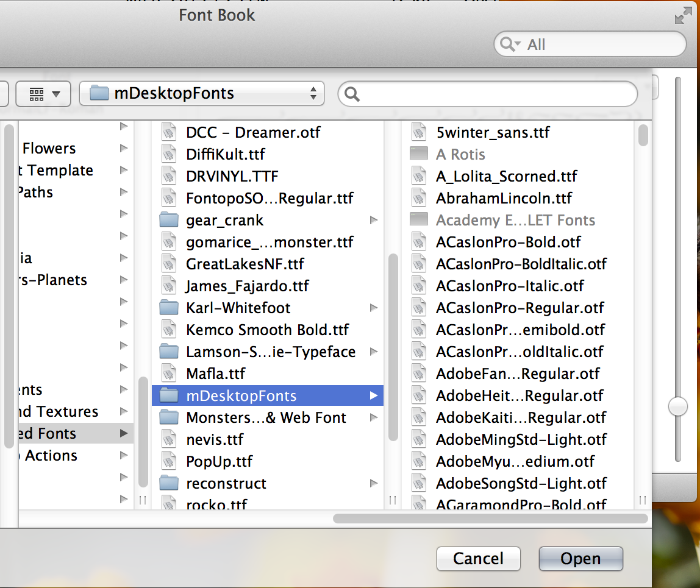Click the DRVINYL.TTF file icon
The width and height of the screenshot is (700, 588).
point(169,175)
